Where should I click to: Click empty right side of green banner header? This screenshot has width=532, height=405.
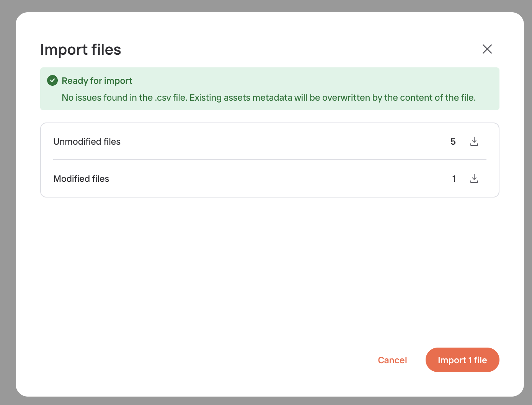point(344,81)
